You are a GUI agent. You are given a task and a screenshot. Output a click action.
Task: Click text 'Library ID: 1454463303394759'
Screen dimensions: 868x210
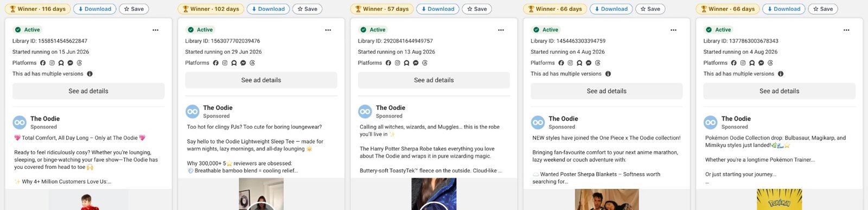pos(568,41)
